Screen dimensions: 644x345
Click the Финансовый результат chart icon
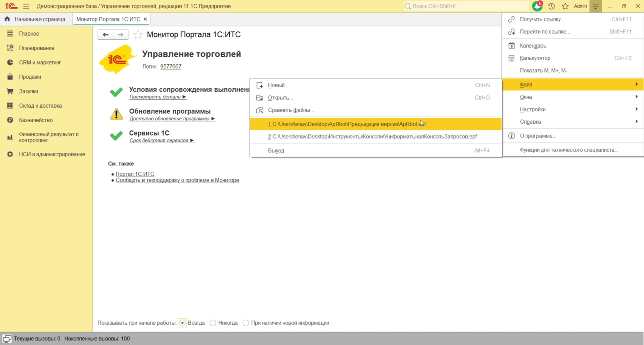(10, 137)
